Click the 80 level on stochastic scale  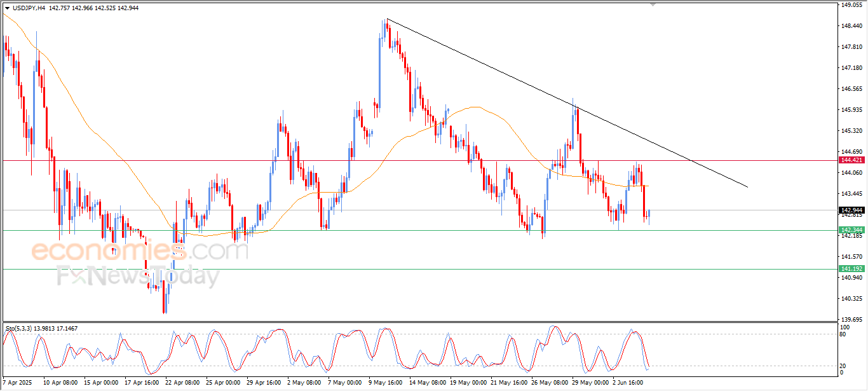(843, 334)
